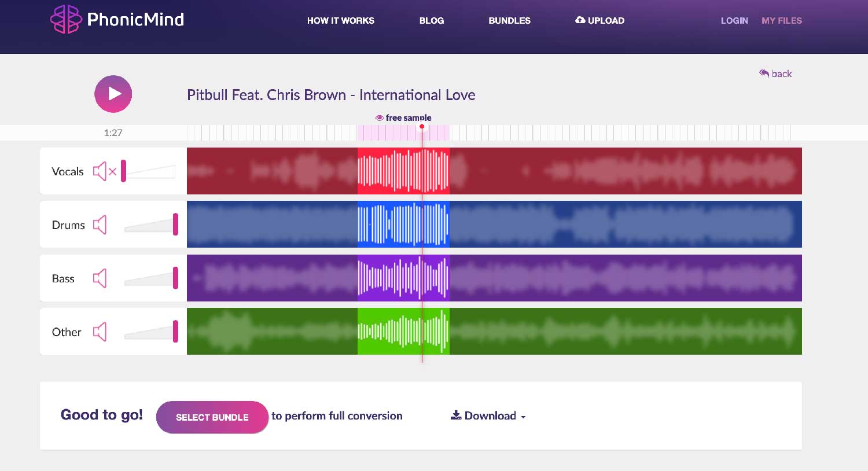Click the red playhead marker on timeline
This screenshot has height=471, width=868.
pos(422,126)
